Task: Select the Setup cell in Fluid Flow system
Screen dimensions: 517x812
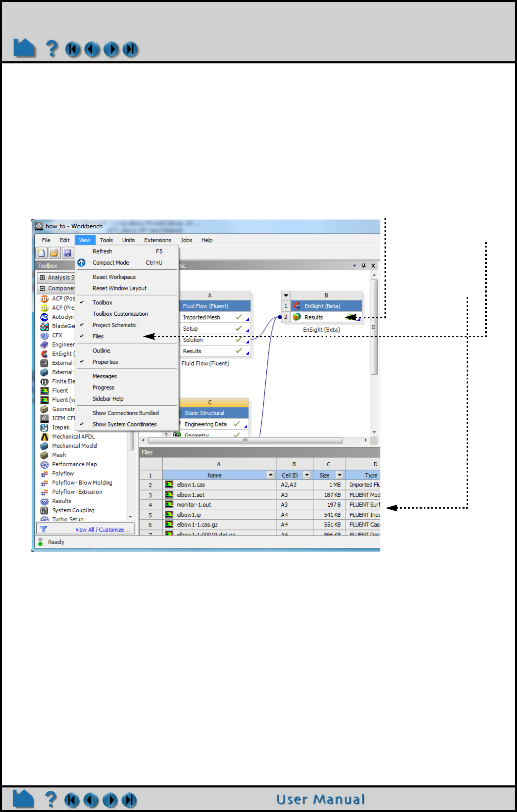Action: coord(215,329)
